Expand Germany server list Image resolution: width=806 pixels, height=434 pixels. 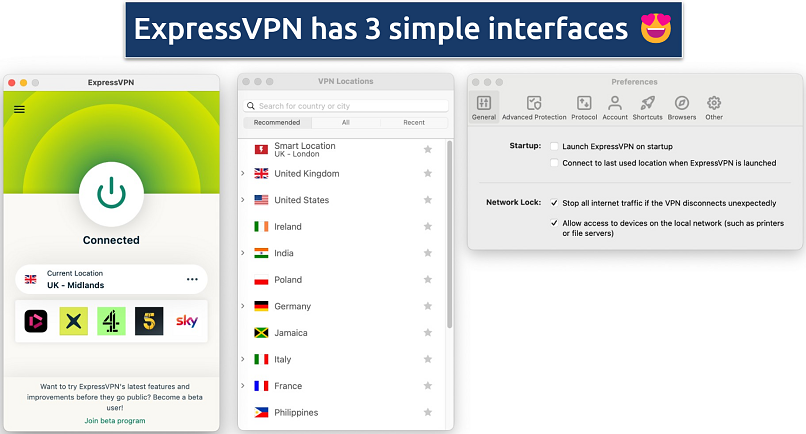(x=243, y=306)
